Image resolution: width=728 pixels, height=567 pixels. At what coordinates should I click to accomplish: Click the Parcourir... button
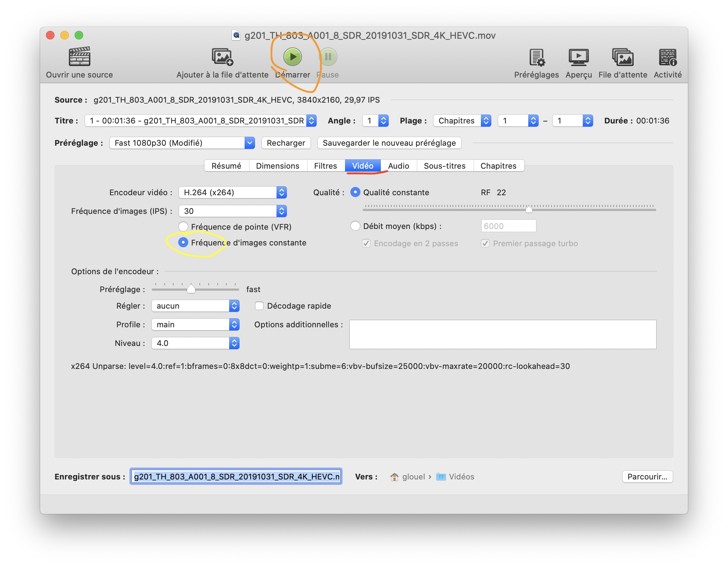tap(647, 477)
